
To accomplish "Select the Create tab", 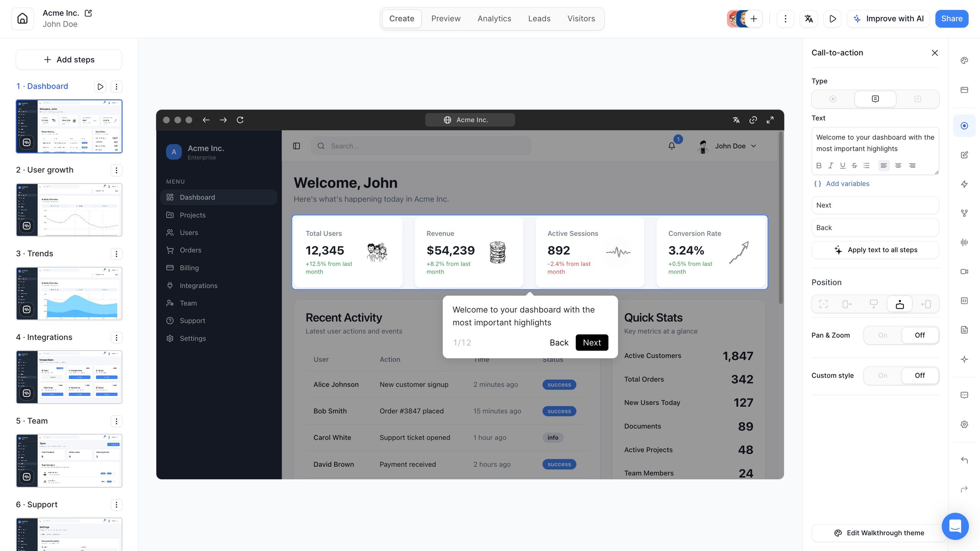I will coord(402,19).
